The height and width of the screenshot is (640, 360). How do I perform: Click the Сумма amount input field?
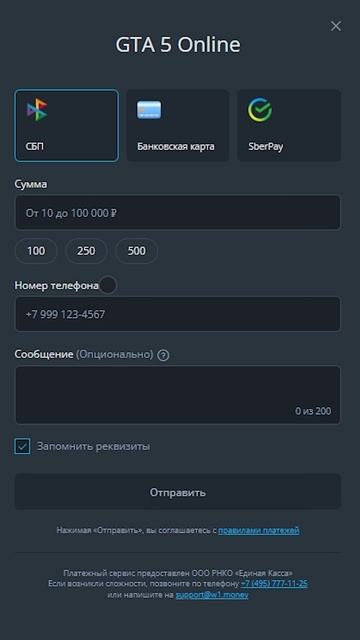click(178, 213)
